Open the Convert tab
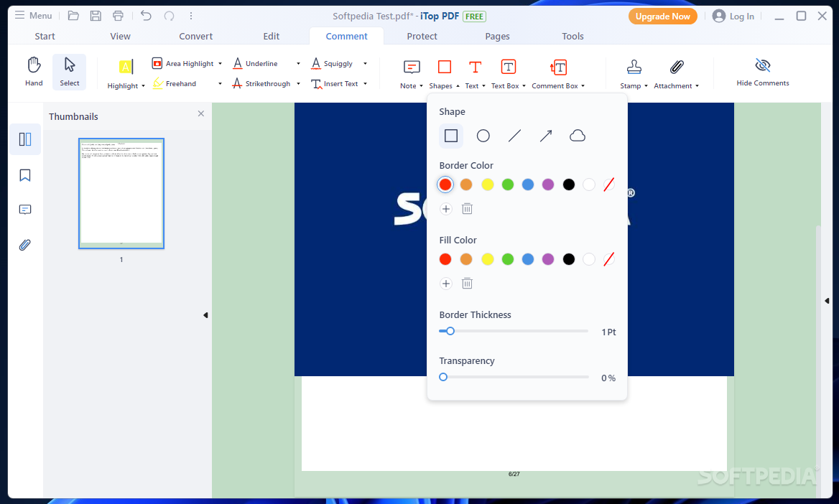The image size is (839, 504). [196, 37]
